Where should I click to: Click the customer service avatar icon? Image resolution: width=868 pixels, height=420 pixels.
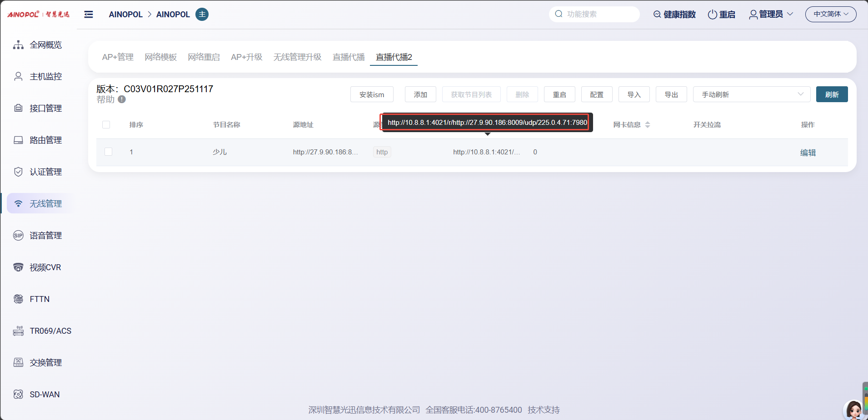pyautogui.click(x=853, y=410)
